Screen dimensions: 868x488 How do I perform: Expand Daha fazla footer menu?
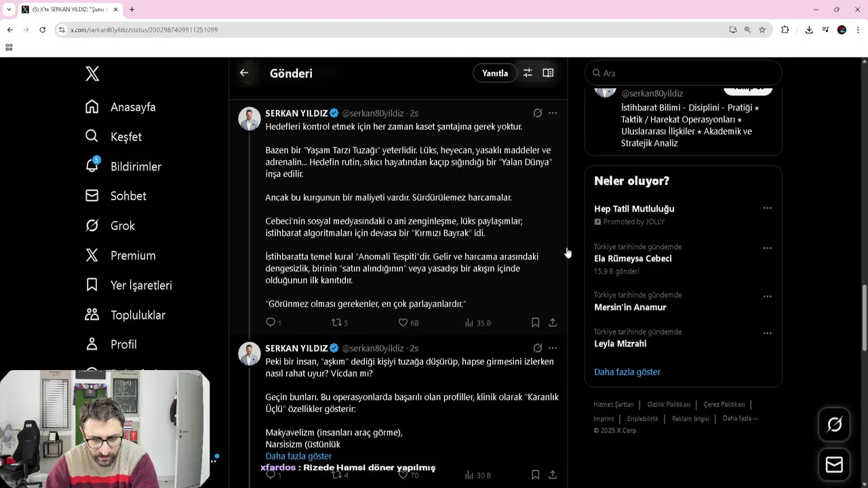point(741,418)
